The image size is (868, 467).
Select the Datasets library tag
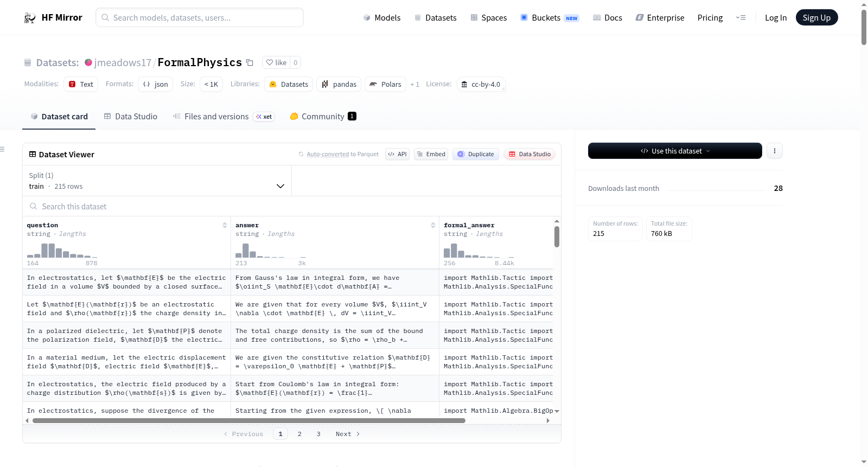(289, 84)
